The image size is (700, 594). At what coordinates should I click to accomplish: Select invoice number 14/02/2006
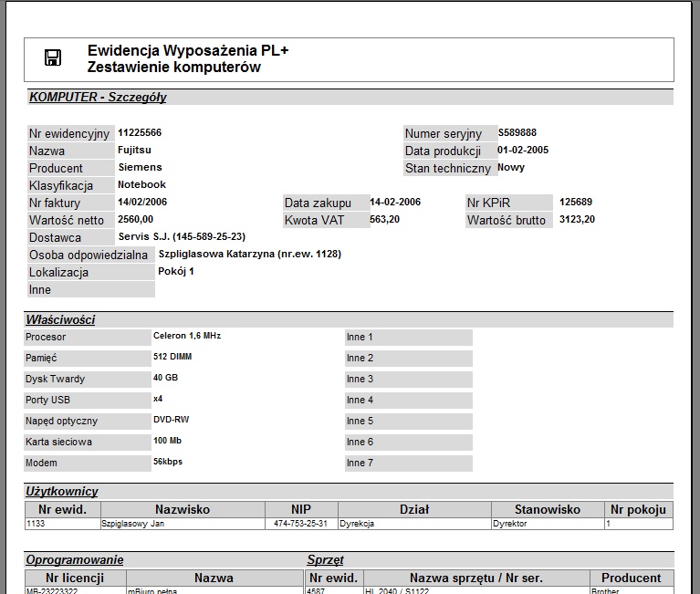point(142,202)
